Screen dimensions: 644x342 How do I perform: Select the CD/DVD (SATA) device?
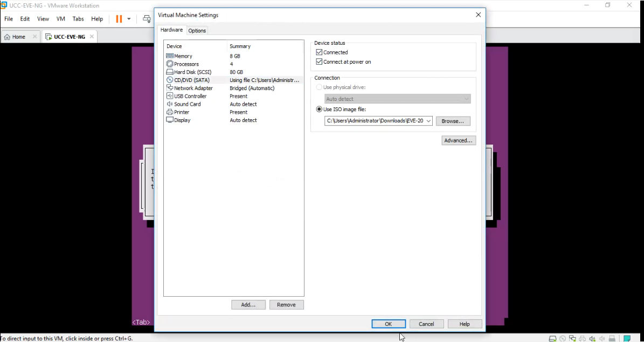[233, 80]
